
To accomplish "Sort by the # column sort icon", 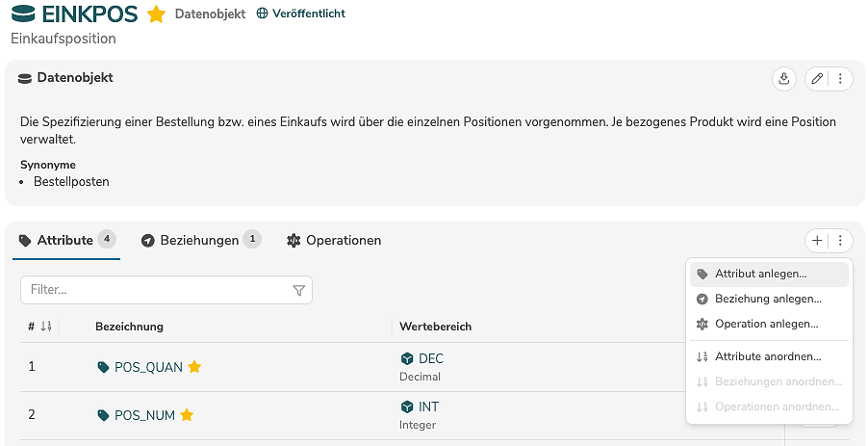I will click(x=45, y=327).
